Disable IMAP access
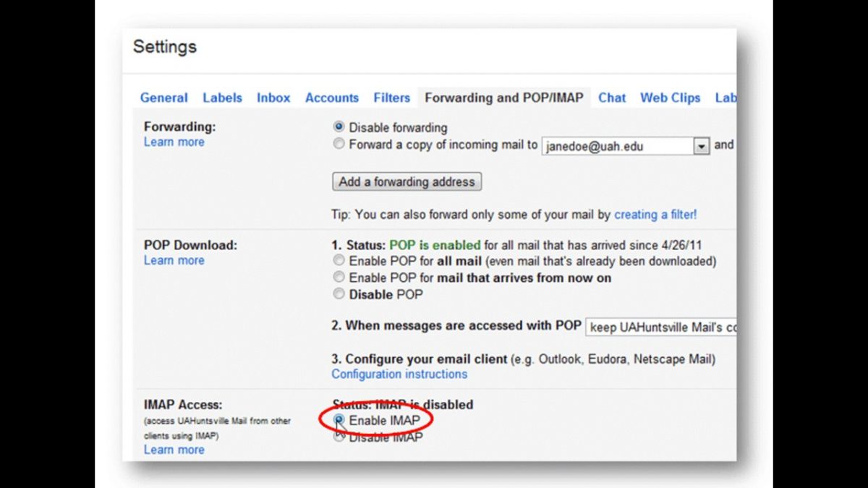Image resolution: width=868 pixels, height=488 pixels. pyautogui.click(x=339, y=437)
